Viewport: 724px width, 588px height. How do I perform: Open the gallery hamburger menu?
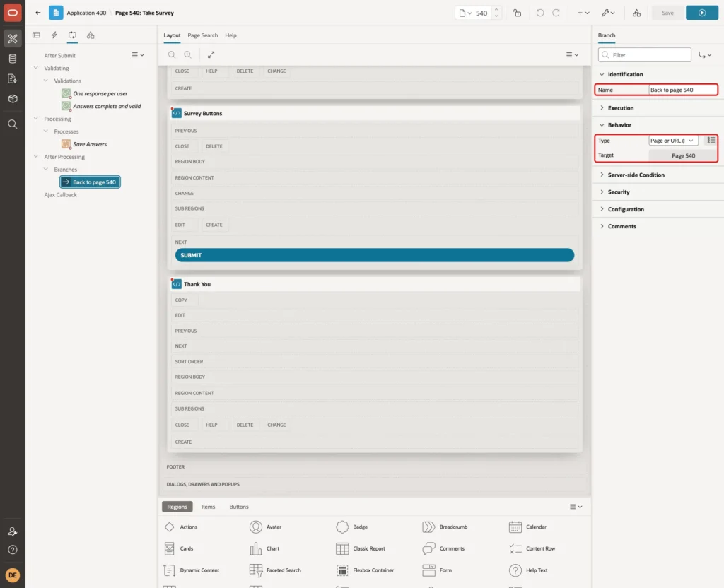tap(576, 507)
